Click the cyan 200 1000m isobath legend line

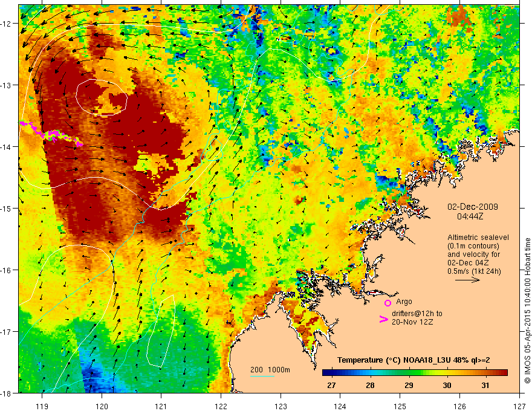coord(262,376)
